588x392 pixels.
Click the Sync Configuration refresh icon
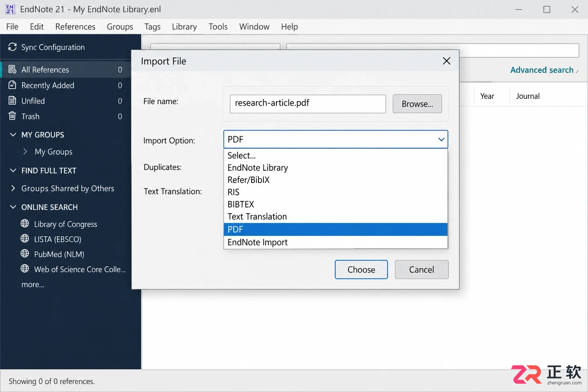point(12,47)
